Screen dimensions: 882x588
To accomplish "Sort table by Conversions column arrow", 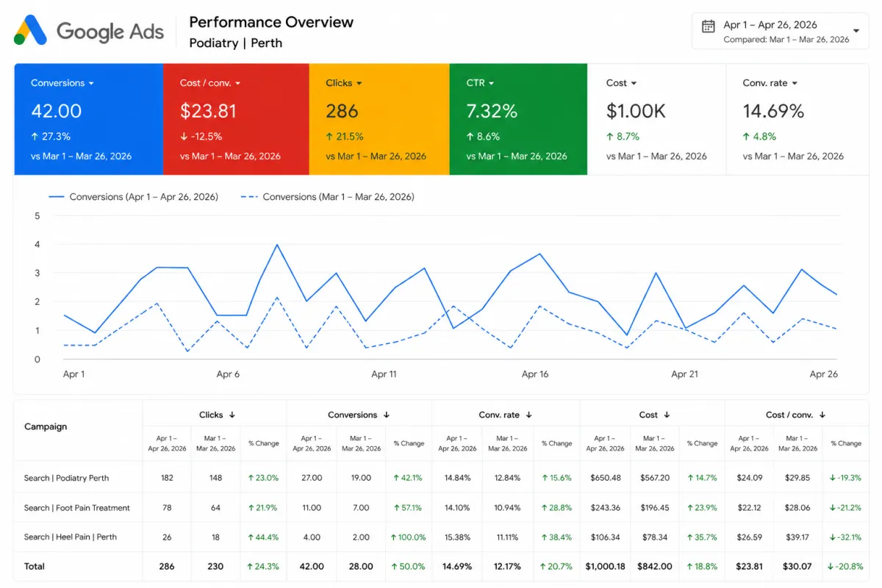I will (387, 415).
